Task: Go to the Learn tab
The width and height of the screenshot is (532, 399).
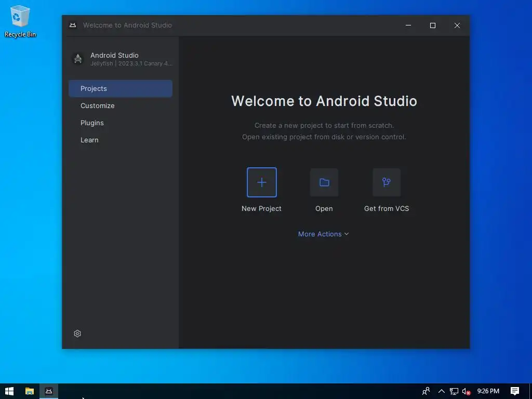Action: [121, 140]
